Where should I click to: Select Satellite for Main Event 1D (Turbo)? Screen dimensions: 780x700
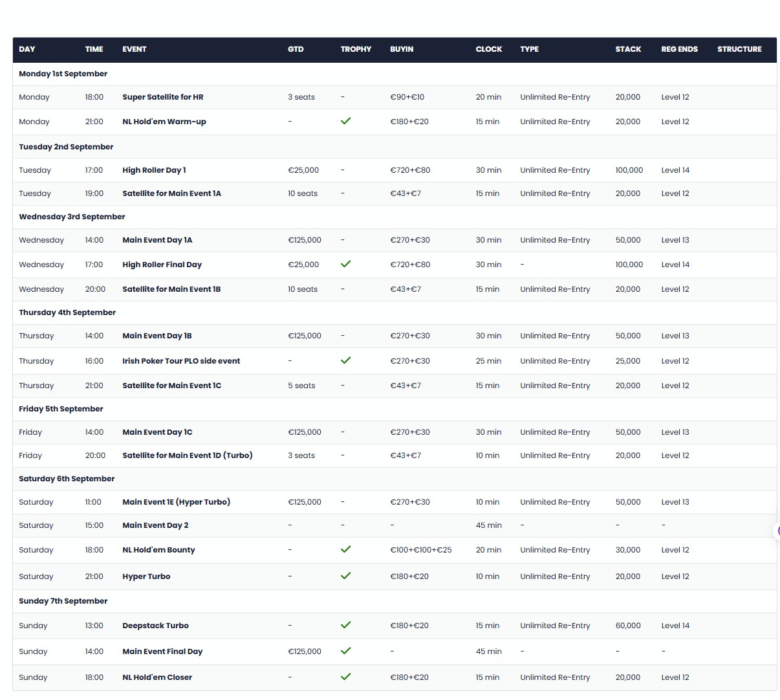pyautogui.click(x=188, y=455)
